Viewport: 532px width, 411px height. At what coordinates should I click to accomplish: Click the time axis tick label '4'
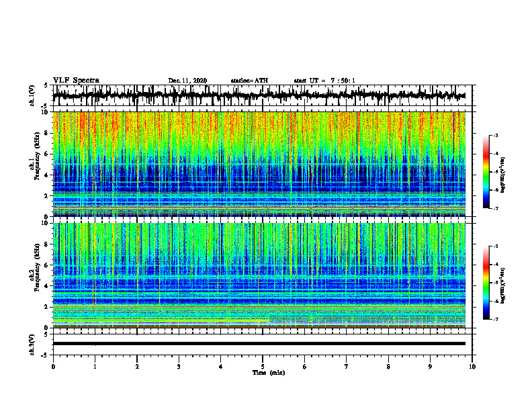[221, 367]
